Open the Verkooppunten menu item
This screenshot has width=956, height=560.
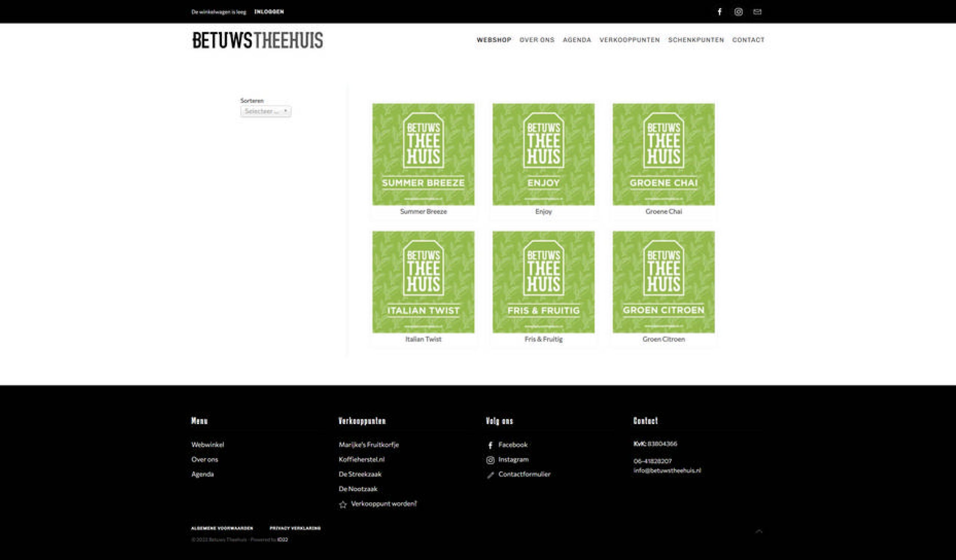coord(629,40)
